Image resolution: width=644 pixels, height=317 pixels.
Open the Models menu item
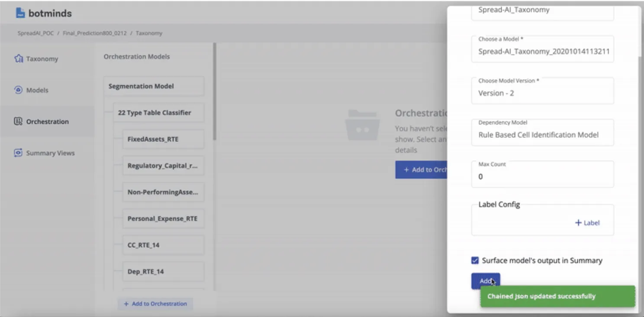pos(47,90)
